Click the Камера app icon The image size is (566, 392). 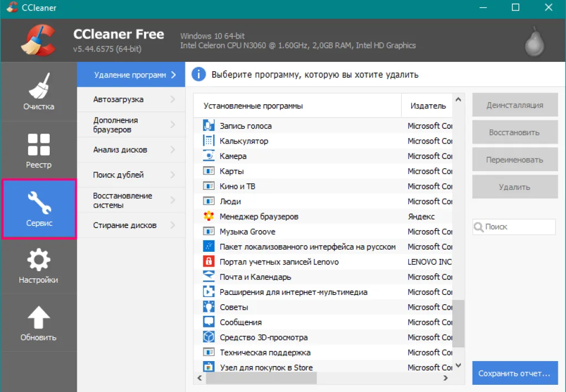208,156
